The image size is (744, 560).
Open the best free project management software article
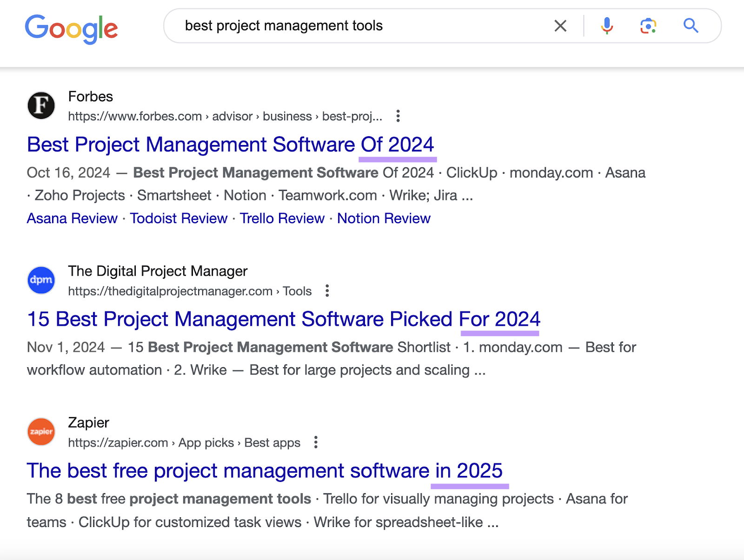pos(264,470)
